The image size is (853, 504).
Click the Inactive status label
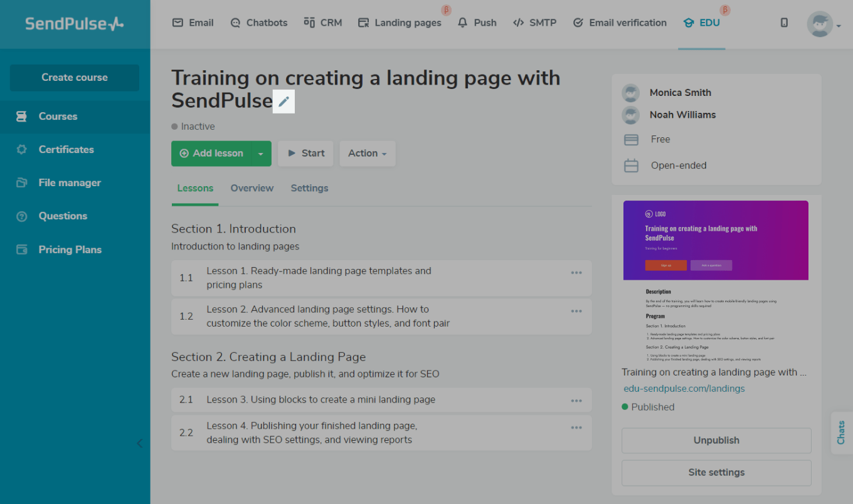(193, 127)
